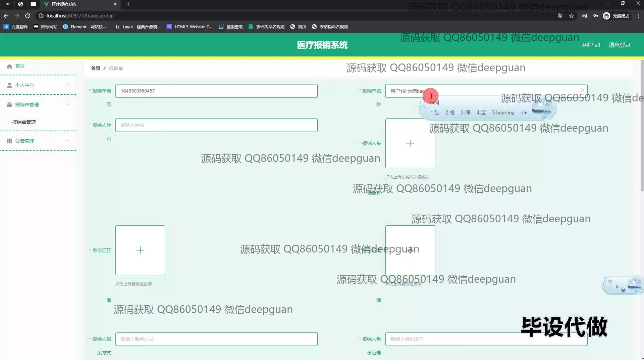Click the home icon in sidebar

[x=9, y=66]
